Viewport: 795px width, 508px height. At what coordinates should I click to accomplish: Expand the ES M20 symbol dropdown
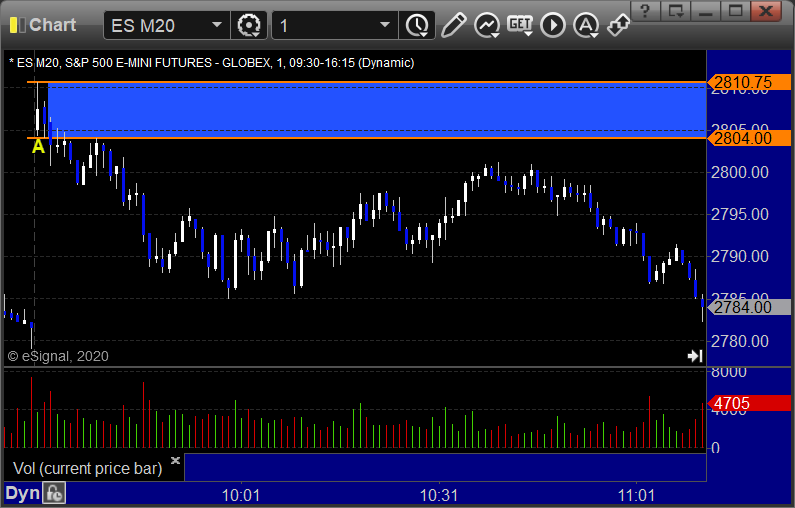216,25
